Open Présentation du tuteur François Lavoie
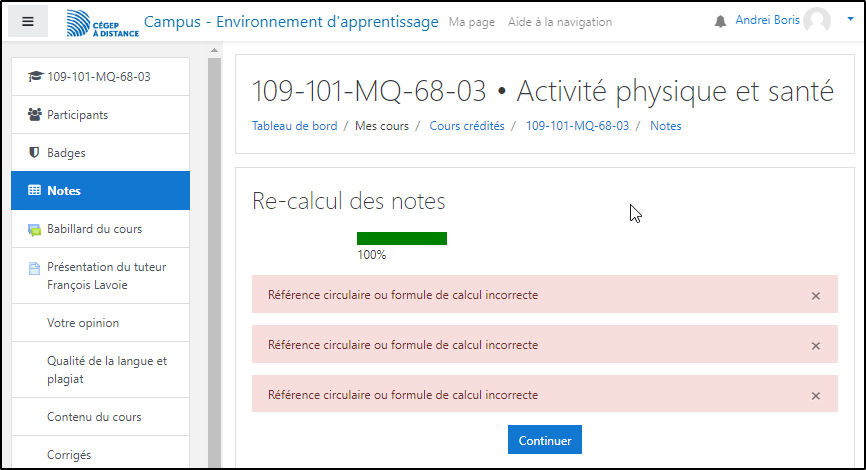 (106, 276)
